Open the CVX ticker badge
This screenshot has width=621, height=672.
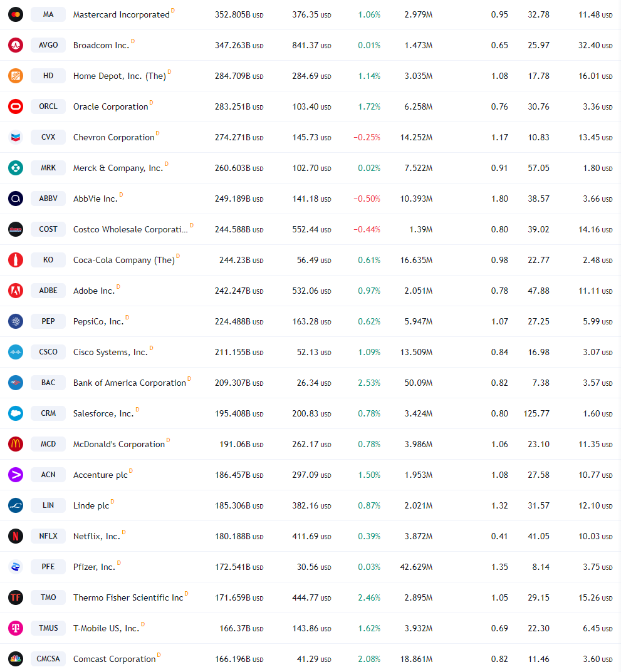(x=48, y=137)
